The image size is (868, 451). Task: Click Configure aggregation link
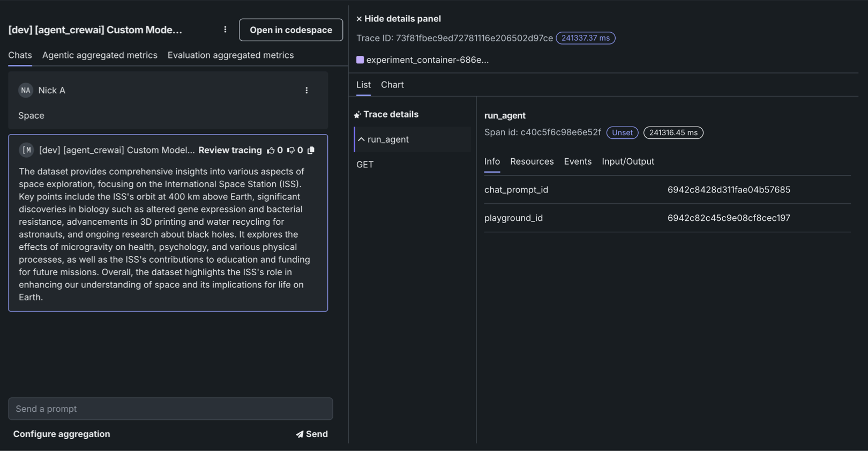tap(62, 434)
